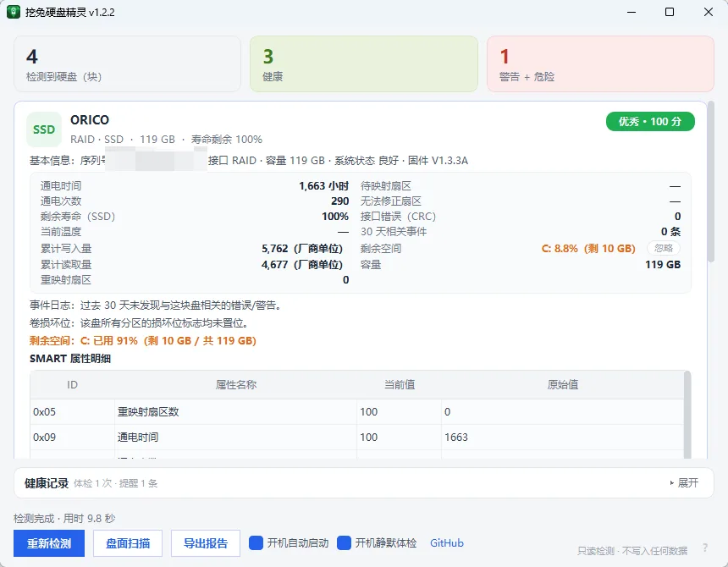Image resolution: width=728 pixels, height=567 pixels.
Task: Select the 健康 summary card
Action: tap(364, 64)
